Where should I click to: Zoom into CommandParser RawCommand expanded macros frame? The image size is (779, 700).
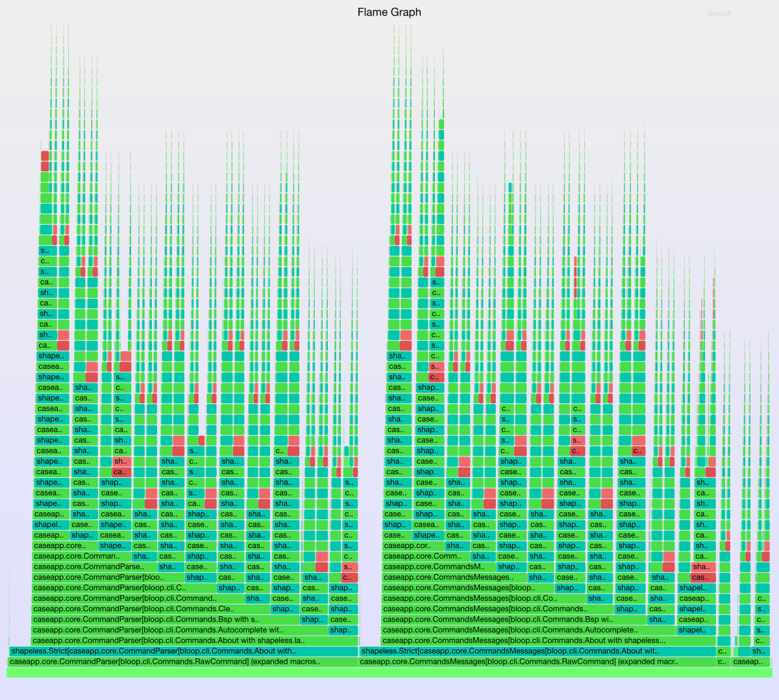182,662
